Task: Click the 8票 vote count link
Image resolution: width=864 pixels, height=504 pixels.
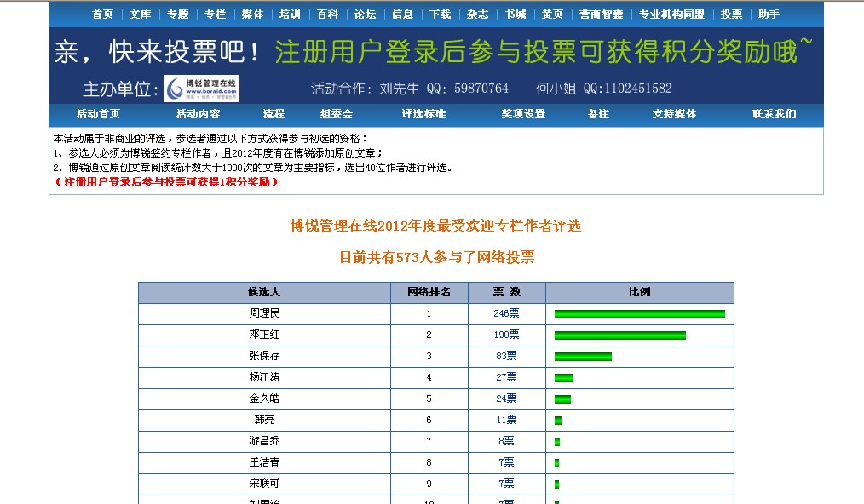Action: pos(506,441)
